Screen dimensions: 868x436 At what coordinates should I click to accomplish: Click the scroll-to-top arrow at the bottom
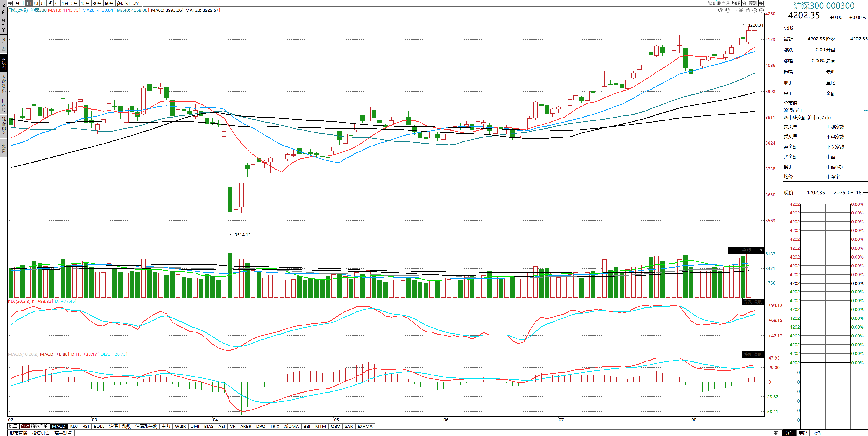(776, 433)
